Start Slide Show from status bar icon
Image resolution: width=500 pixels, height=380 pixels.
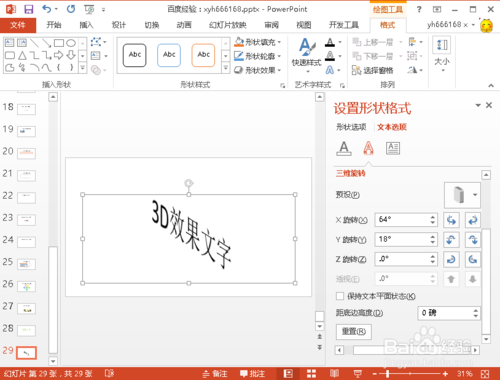pyautogui.click(x=358, y=374)
